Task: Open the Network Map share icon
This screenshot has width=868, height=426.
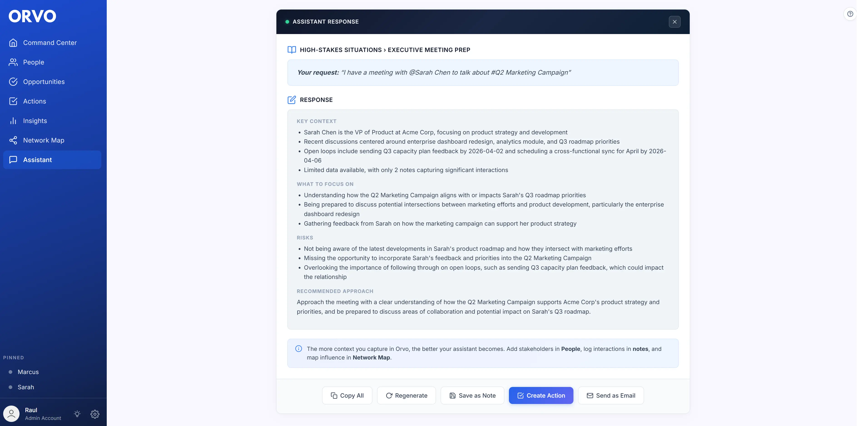Action: pos(13,140)
